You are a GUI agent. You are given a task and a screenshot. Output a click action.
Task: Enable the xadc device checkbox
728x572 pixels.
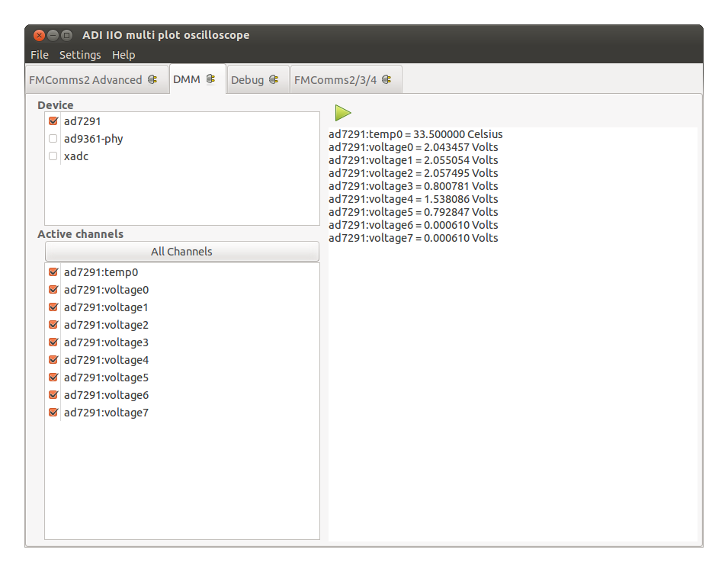[53, 156]
